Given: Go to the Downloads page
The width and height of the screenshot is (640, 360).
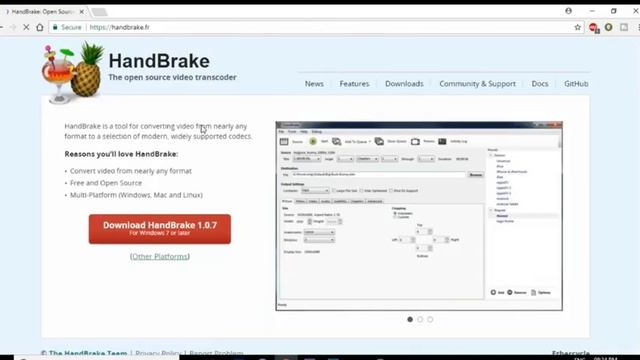Looking at the screenshot, I should (404, 84).
